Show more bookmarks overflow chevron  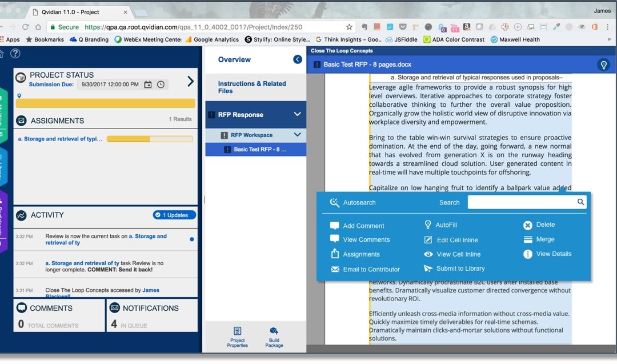[x=609, y=39]
